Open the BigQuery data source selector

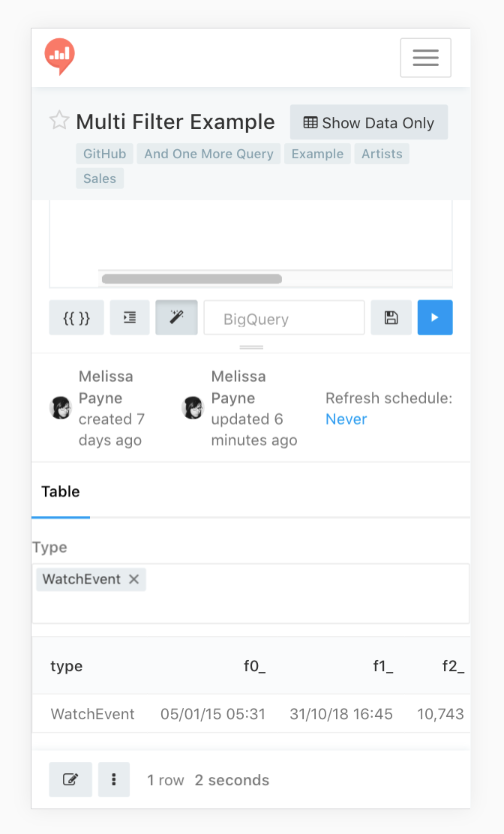[283, 317]
